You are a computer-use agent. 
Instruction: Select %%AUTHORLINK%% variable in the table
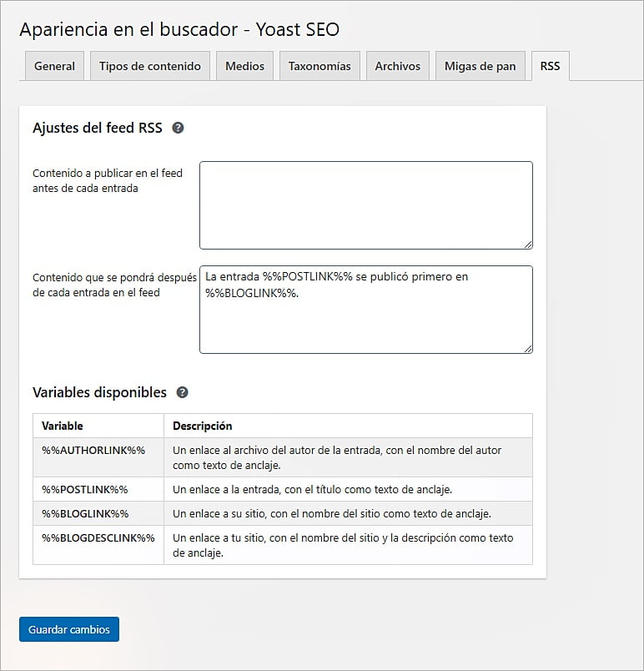[x=93, y=450]
